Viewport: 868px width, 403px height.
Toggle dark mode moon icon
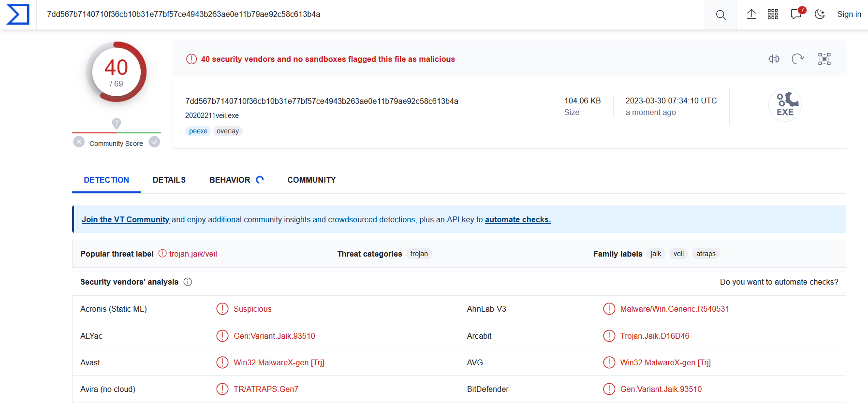[820, 14]
